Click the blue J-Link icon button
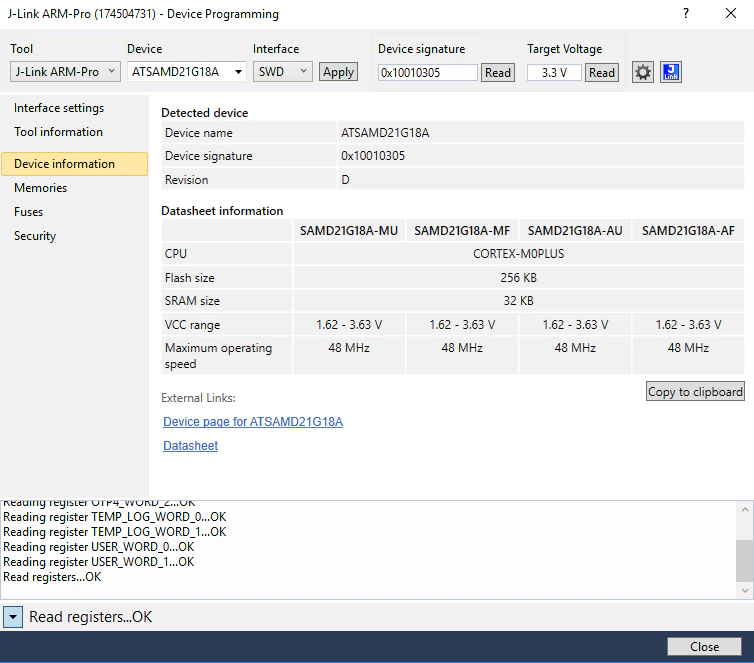 [671, 73]
